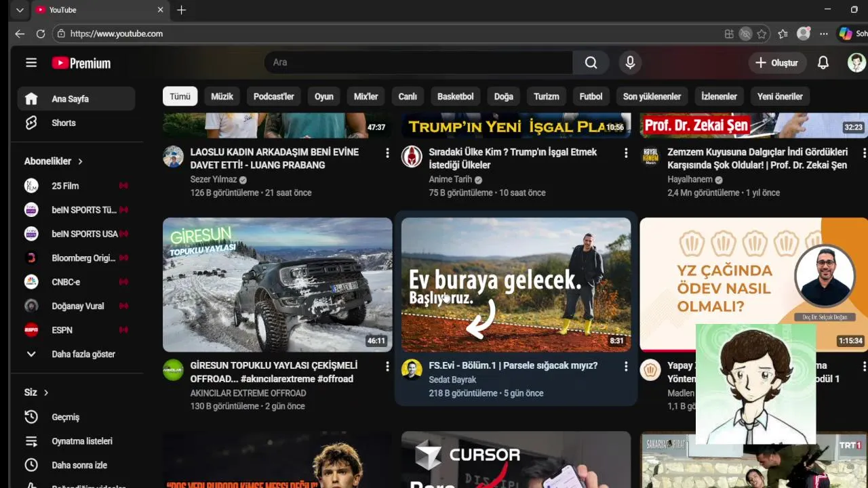Open beIN SPORTS USA subscription
This screenshot has width=868, height=488.
76,234
